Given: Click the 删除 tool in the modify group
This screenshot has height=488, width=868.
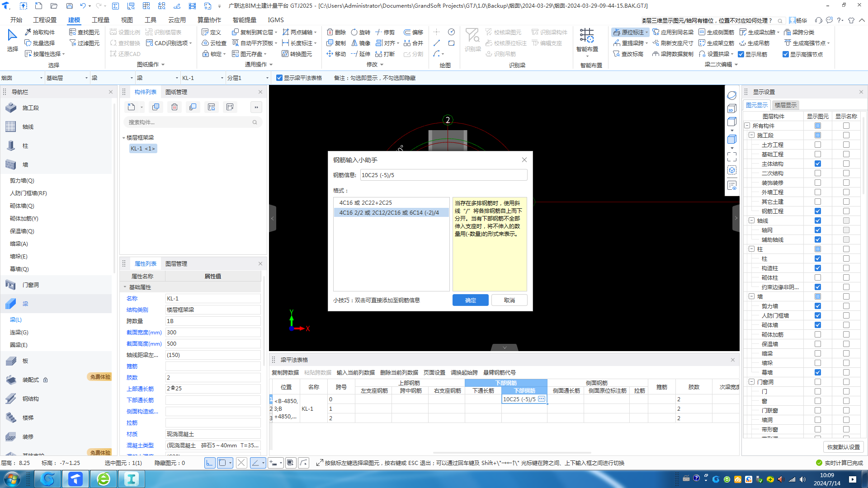Looking at the screenshot, I should coord(336,32).
